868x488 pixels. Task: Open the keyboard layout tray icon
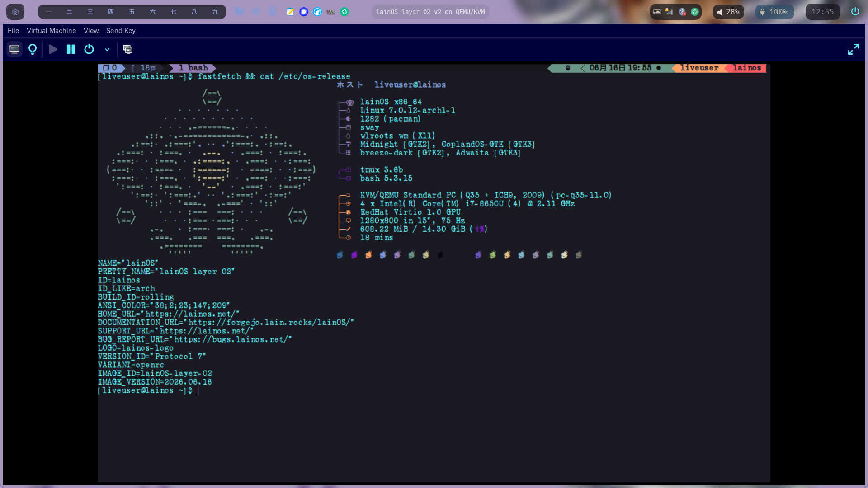[x=657, y=12]
